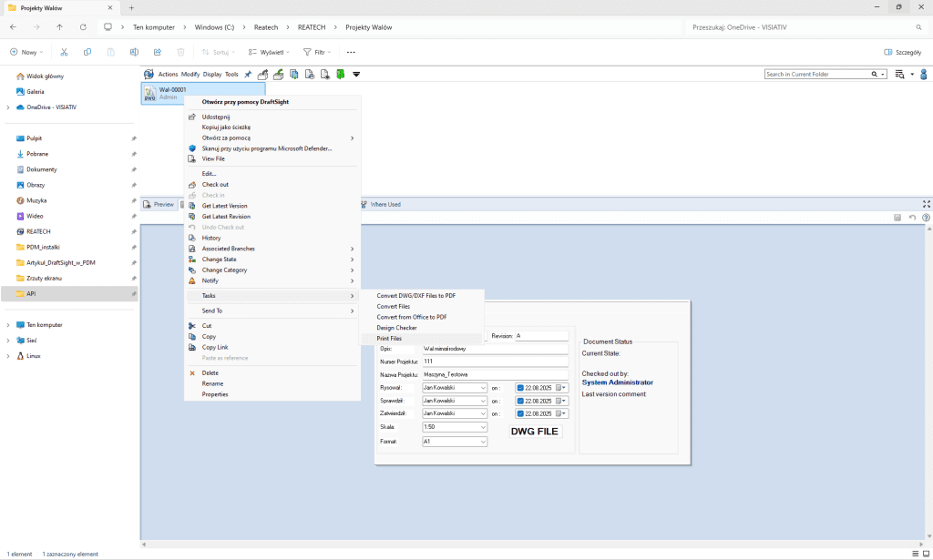
Task: Click the Check Out toolbar icon
Action: [x=262, y=75]
